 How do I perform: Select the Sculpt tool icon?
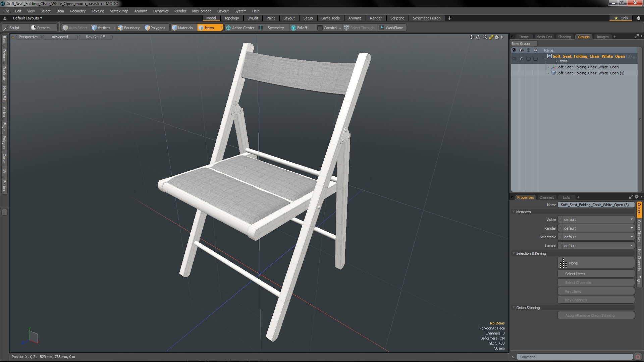(x=6, y=28)
